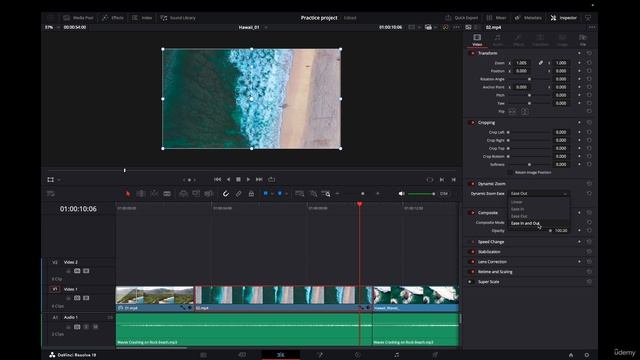
Task: Adjust the volume level slider
Action: 421,193
